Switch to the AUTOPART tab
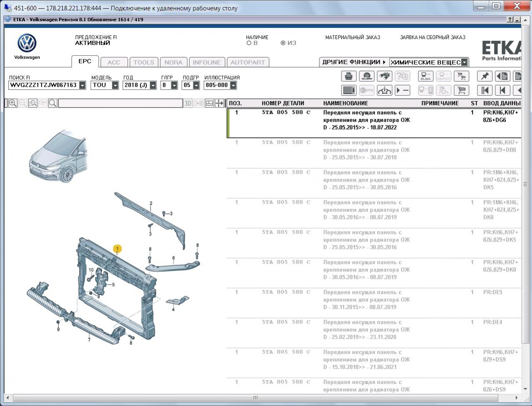This screenshot has width=532, height=406. [x=248, y=62]
